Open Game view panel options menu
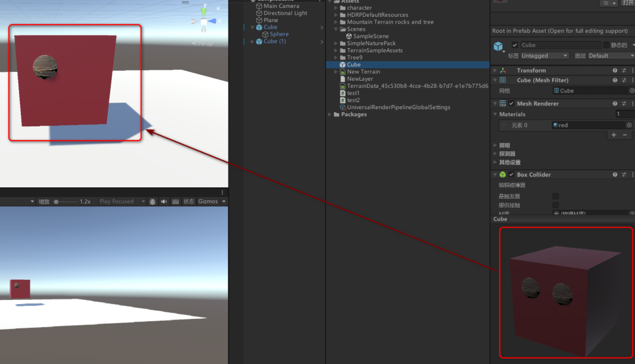The height and width of the screenshot is (364, 635). point(222,192)
